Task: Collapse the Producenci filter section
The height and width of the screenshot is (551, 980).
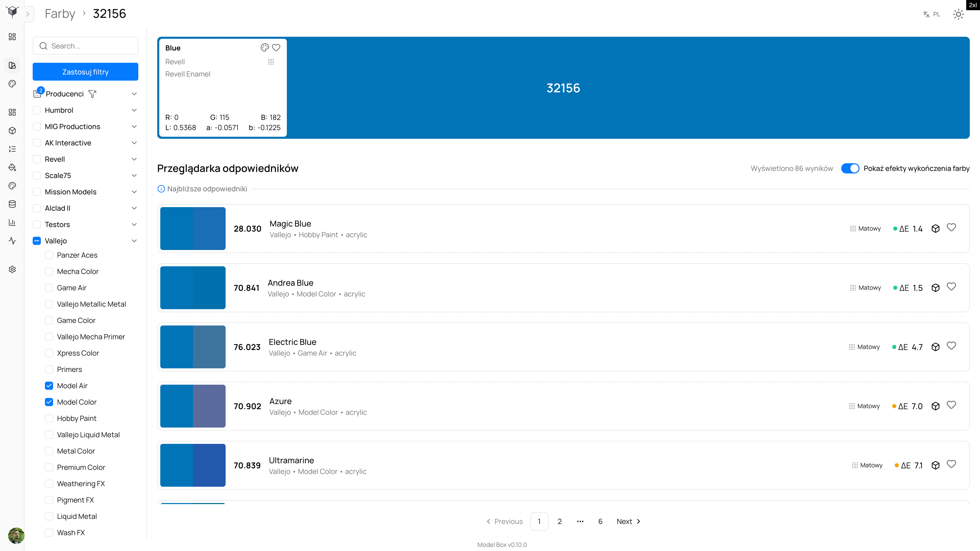Action: click(x=134, y=94)
